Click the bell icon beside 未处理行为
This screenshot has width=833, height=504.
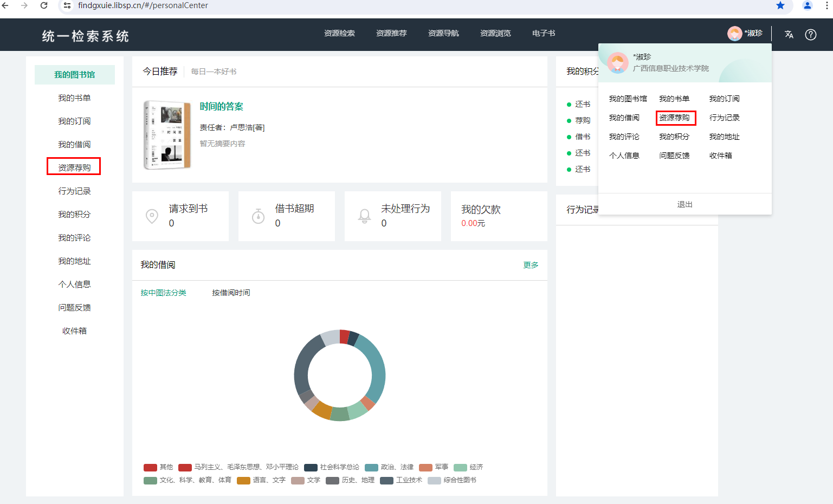(x=365, y=216)
